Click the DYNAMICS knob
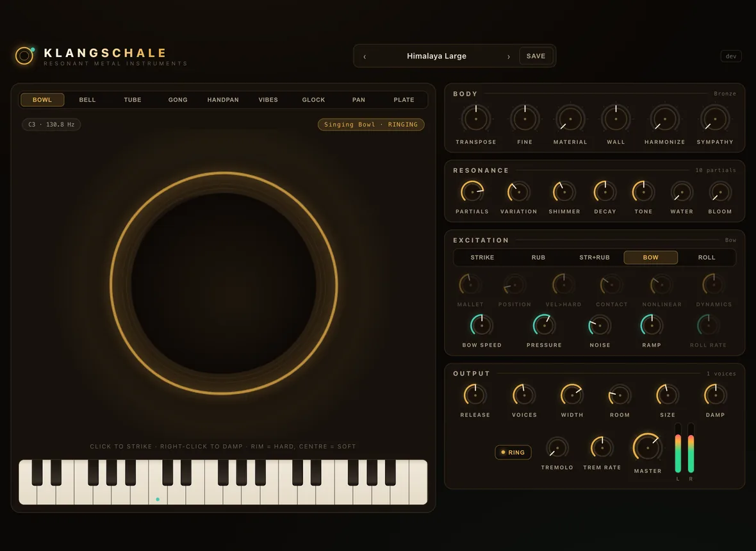The image size is (756, 551). 714,285
